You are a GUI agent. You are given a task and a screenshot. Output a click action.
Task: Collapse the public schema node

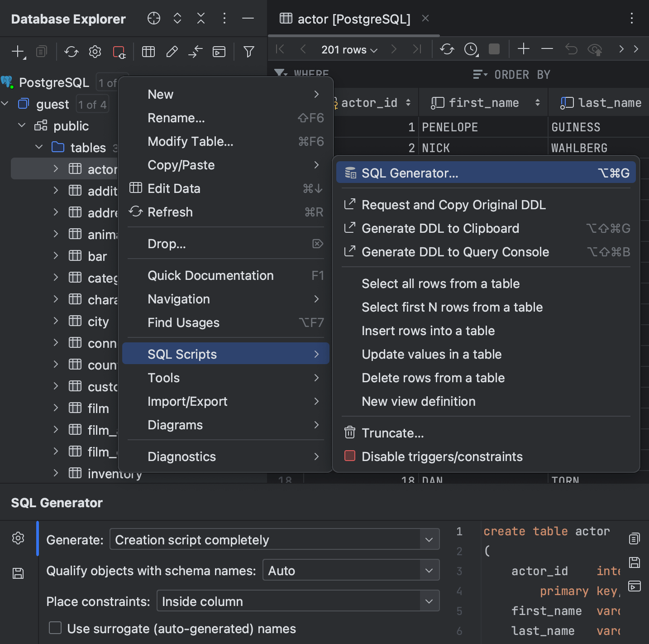[x=21, y=125]
